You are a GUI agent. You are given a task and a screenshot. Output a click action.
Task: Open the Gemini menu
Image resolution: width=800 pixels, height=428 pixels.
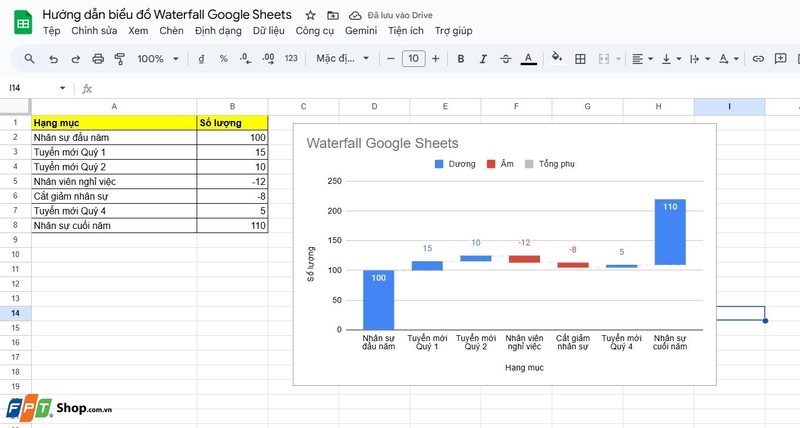[361, 31]
